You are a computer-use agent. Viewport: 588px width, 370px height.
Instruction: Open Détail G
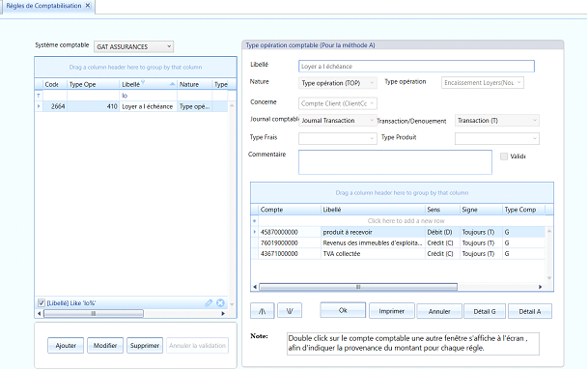(x=485, y=311)
